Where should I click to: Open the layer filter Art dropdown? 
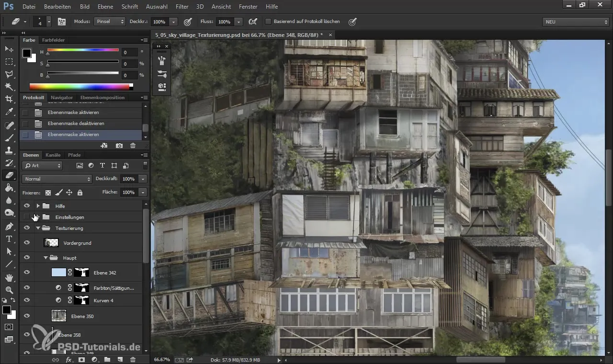(42, 166)
